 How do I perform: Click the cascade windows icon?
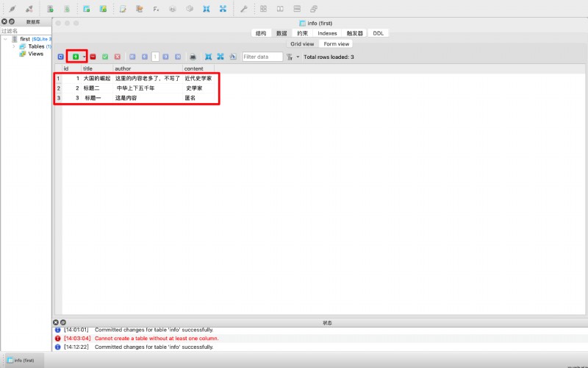pos(314,9)
